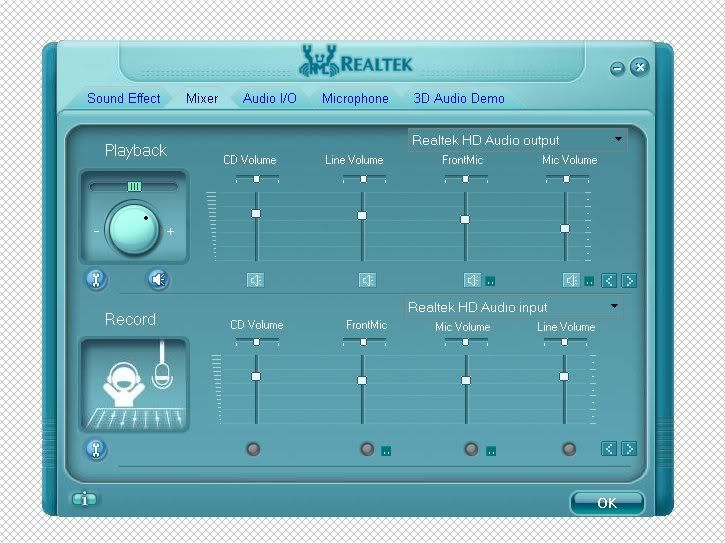Mute Playback Mic Volume speaker

pos(571,280)
